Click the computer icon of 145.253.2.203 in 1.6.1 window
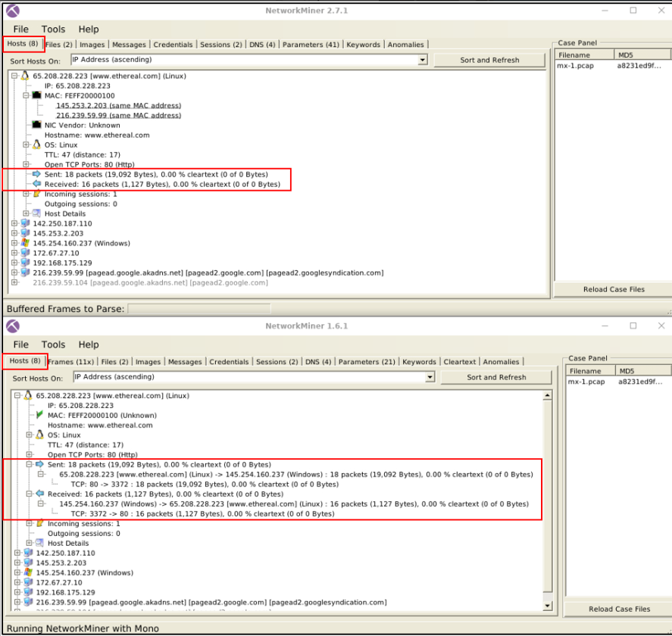The image size is (672, 636). point(28,563)
